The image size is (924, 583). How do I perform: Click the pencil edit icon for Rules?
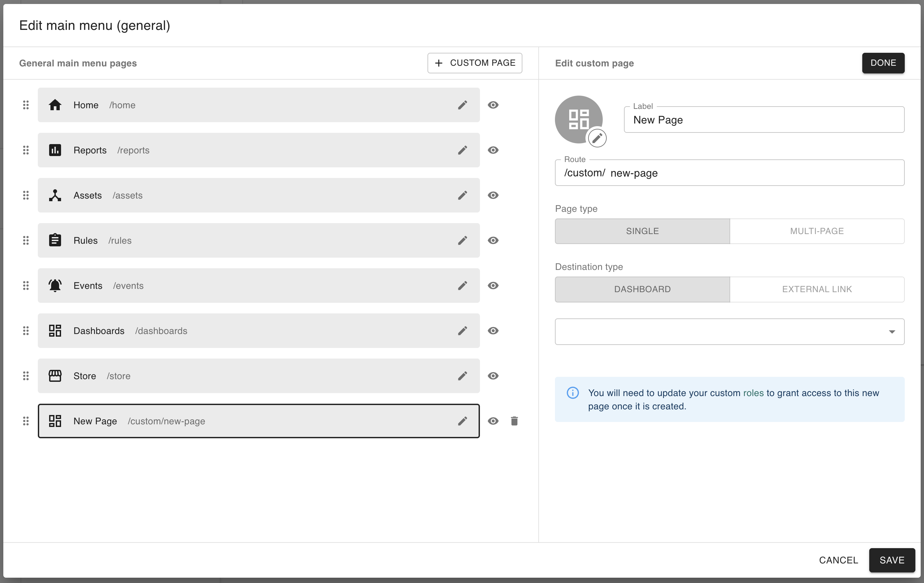click(x=462, y=240)
